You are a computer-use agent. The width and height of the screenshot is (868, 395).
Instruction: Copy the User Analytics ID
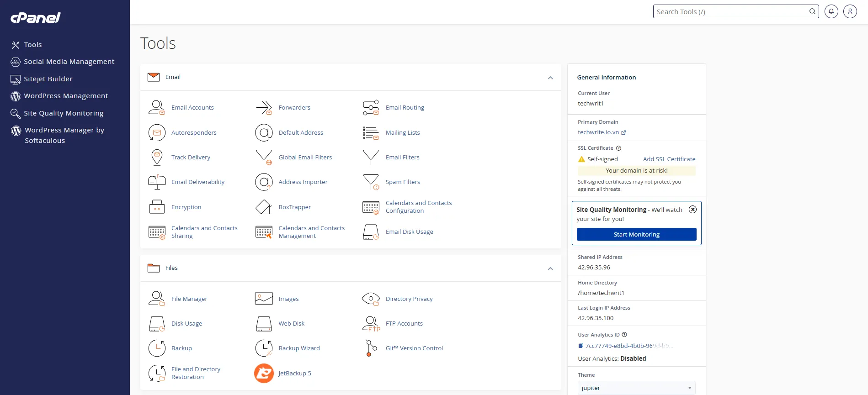click(580, 346)
